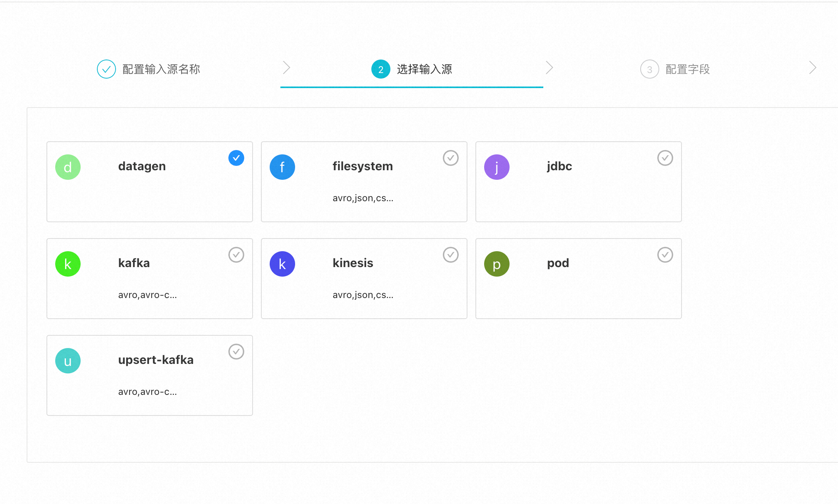Click the indigo 'k' kinesis avatar icon
This screenshot has height=504, width=838.
[282, 264]
